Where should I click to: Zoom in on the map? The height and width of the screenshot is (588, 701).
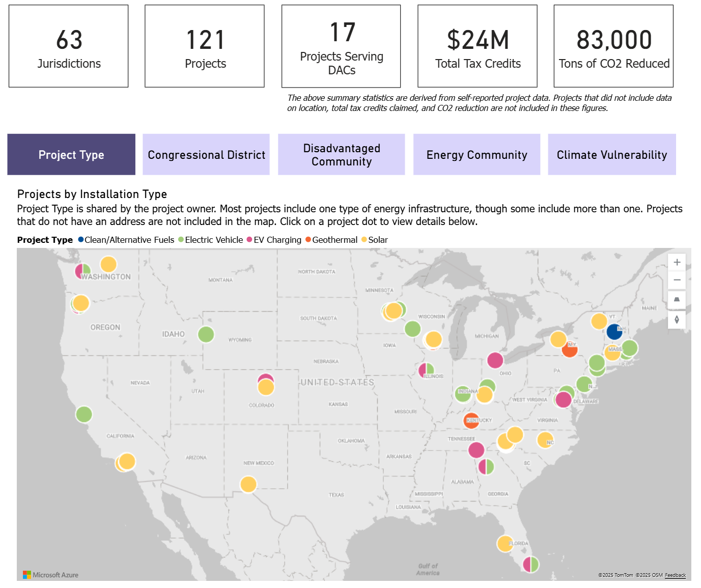pos(677,262)
